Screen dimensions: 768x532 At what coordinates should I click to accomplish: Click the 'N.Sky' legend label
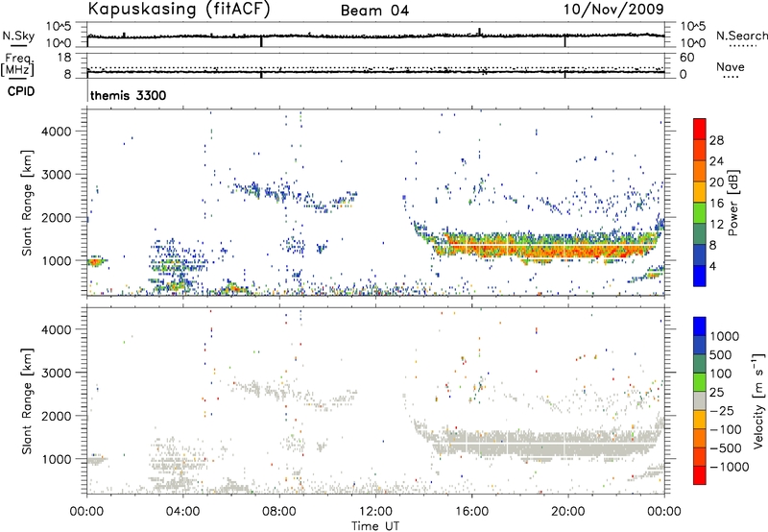[18, 36]
